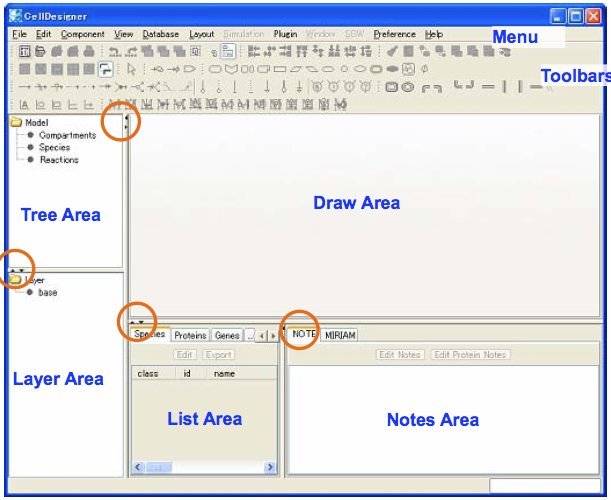The image size is (611, 500).
Task: Select the Oval compartment tool
Action: 408,87
